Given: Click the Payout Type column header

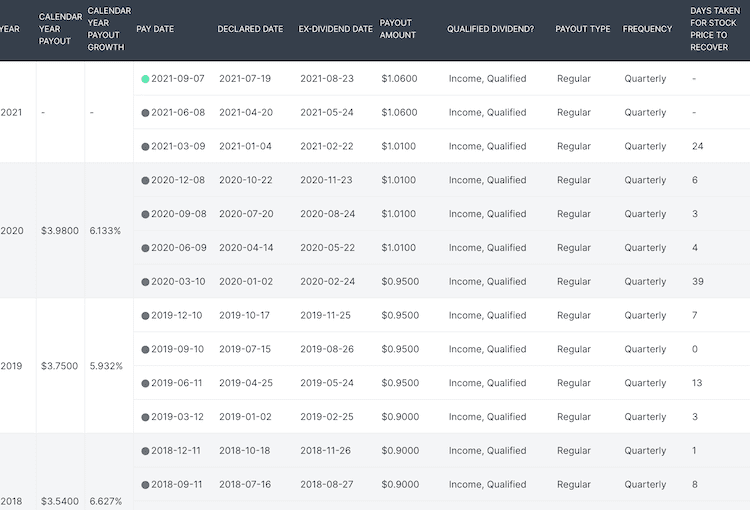Looking at the screenshot, I should coord(583,29).
